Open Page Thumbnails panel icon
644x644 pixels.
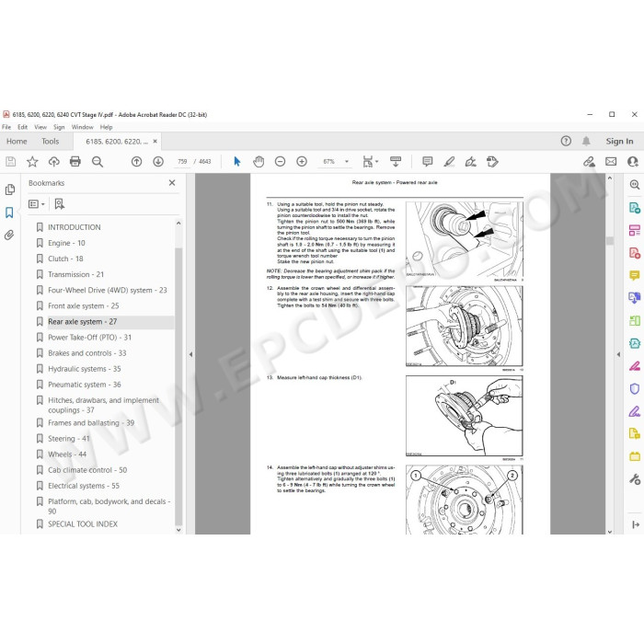[9, 190]
